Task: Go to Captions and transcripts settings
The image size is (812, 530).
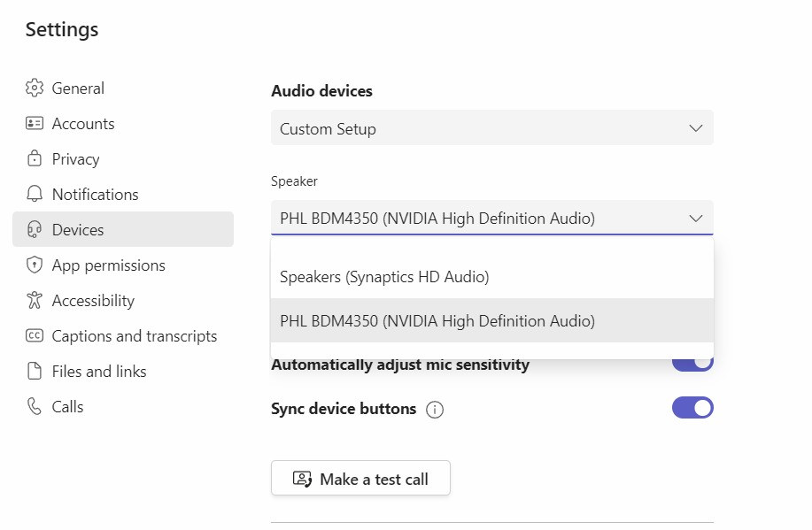Action: click(x=134, y=336)
